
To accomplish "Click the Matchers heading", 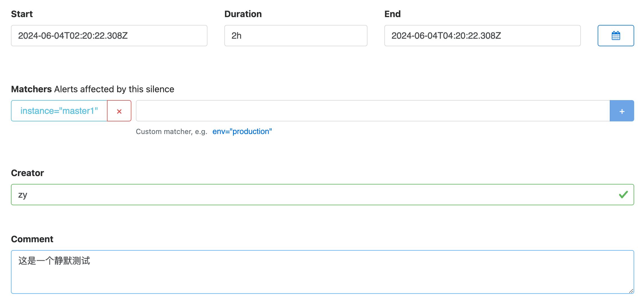I will pyautogui.click(x=31, y=89).
